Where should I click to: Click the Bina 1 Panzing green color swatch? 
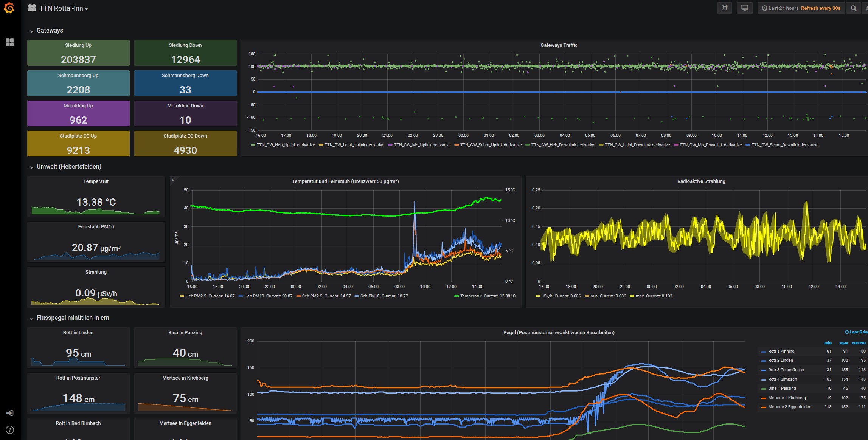pos(763,389)
